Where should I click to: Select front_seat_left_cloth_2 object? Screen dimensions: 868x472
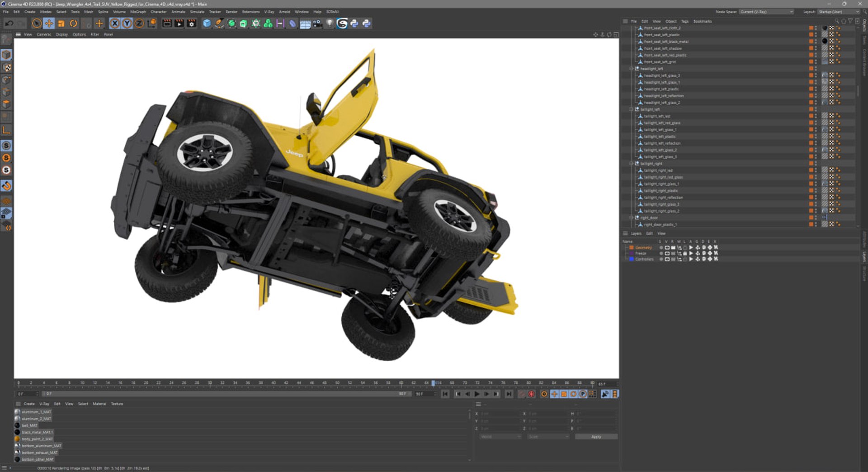tap(662, 28)
